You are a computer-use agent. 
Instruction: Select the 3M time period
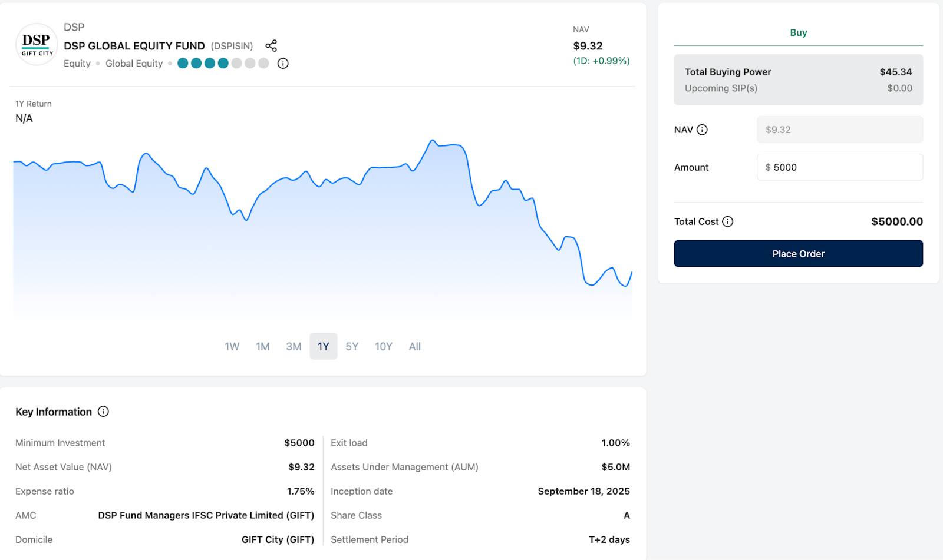[294, 347]
